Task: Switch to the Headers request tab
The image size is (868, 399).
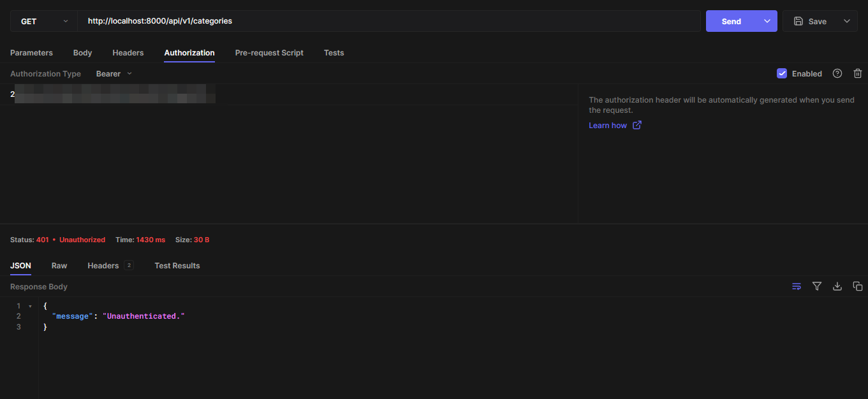Action: [x=128, y=53]
